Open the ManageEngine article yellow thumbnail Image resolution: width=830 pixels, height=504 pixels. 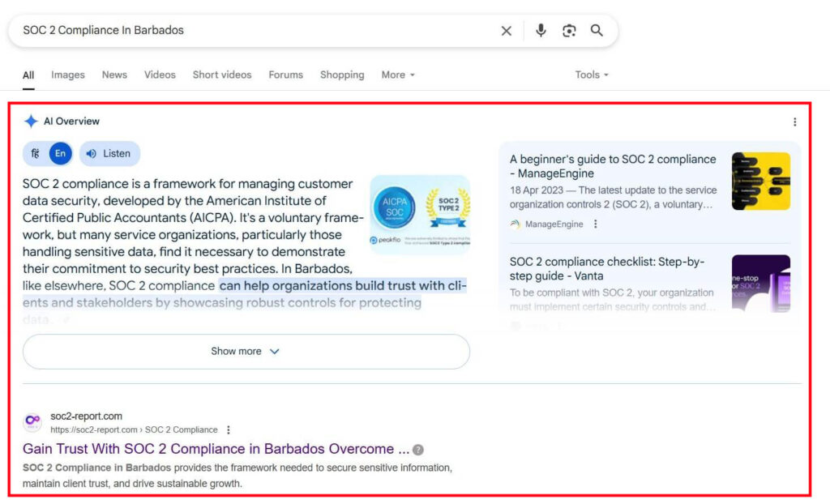click(x=760, y=181)
